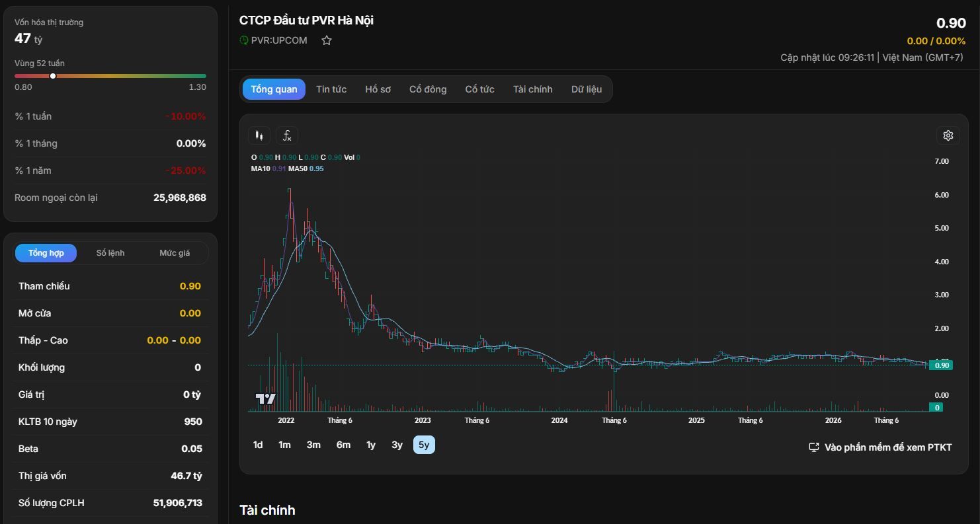Click the TradingView logo on the chart

[266, 398]
